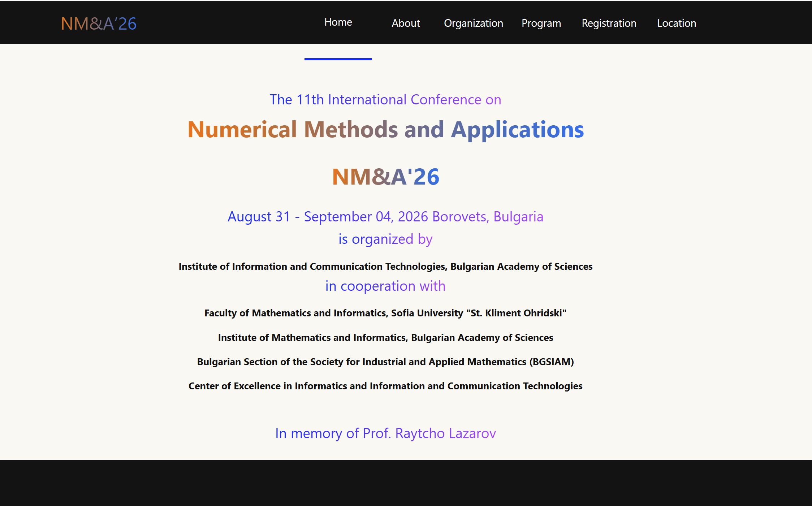The image size is (812, 506).
Task: Click the 'is organized by' text
Action: click(x=385, y=239)
